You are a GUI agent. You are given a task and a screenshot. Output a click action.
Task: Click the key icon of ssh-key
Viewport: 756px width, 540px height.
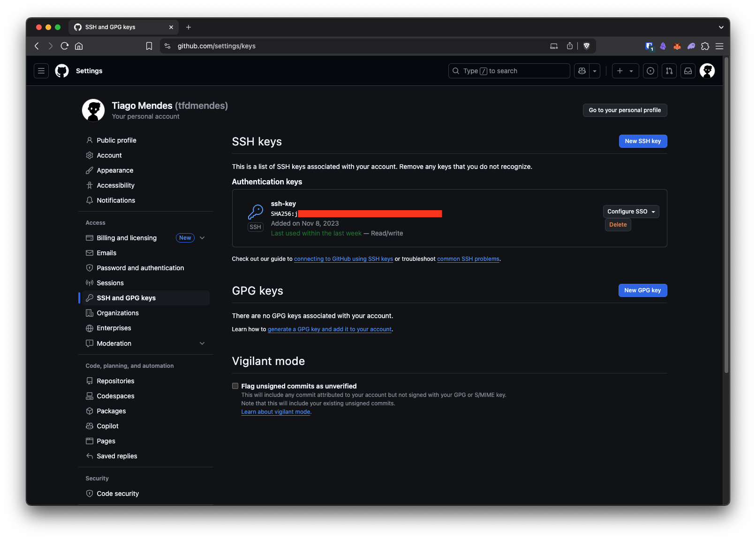(256, 212)
